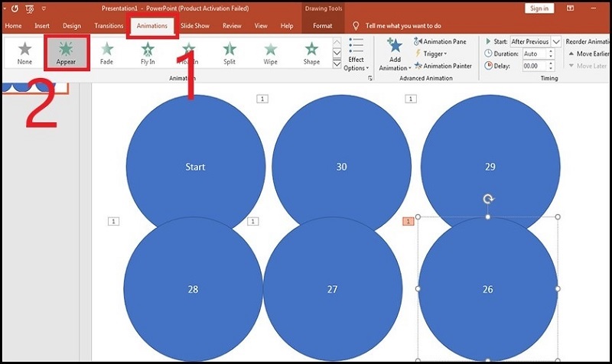The width and height of the screenshot is (612, 364).
Task: Apply the Split animation effect
Action: point(229,52)
